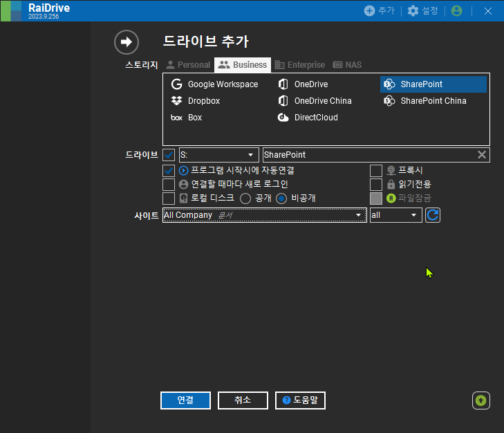Click the 추가 plus icon in title bar
The image size is (504, 433).
pos(369,10)
